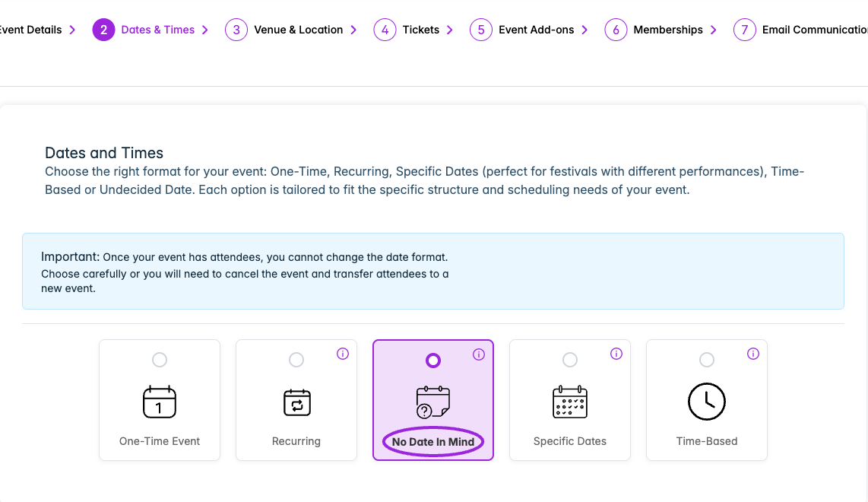Click the Dates and Times heading
This screenshot has height=502, width=868.
point(104,153)
